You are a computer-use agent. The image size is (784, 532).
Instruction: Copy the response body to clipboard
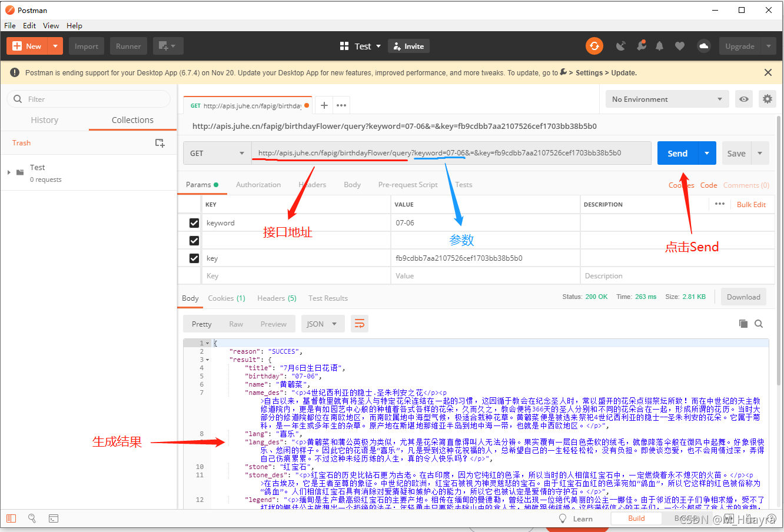click(743, 324)
